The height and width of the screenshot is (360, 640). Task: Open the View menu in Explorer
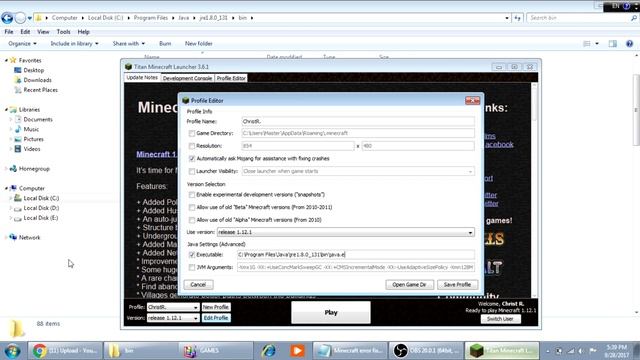(43, 32)
